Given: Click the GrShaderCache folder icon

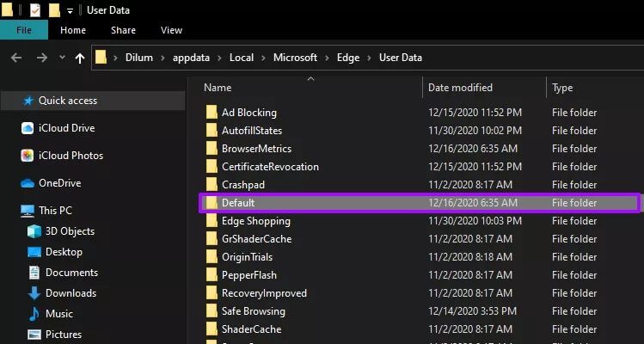Looking at the screenshot, I should point(212,239).
